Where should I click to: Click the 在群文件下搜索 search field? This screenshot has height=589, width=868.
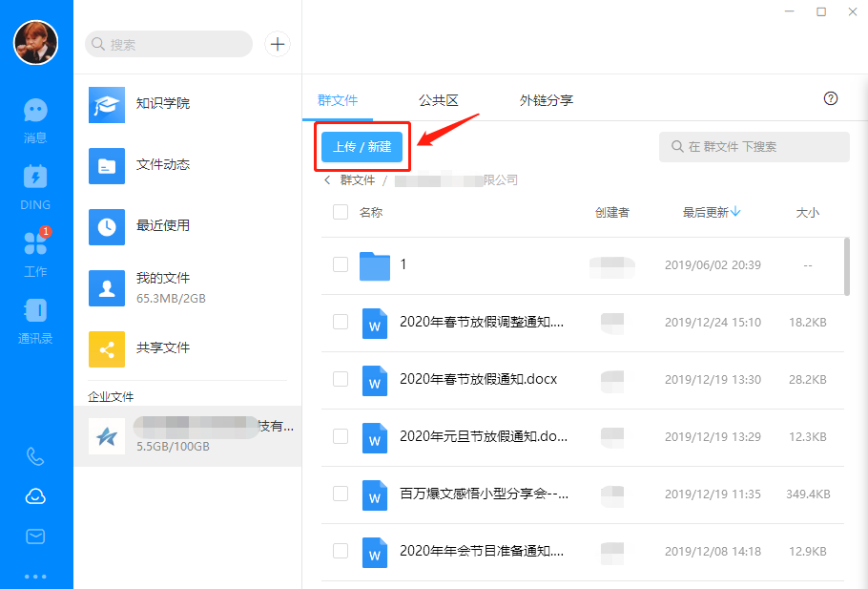point(754,146)
